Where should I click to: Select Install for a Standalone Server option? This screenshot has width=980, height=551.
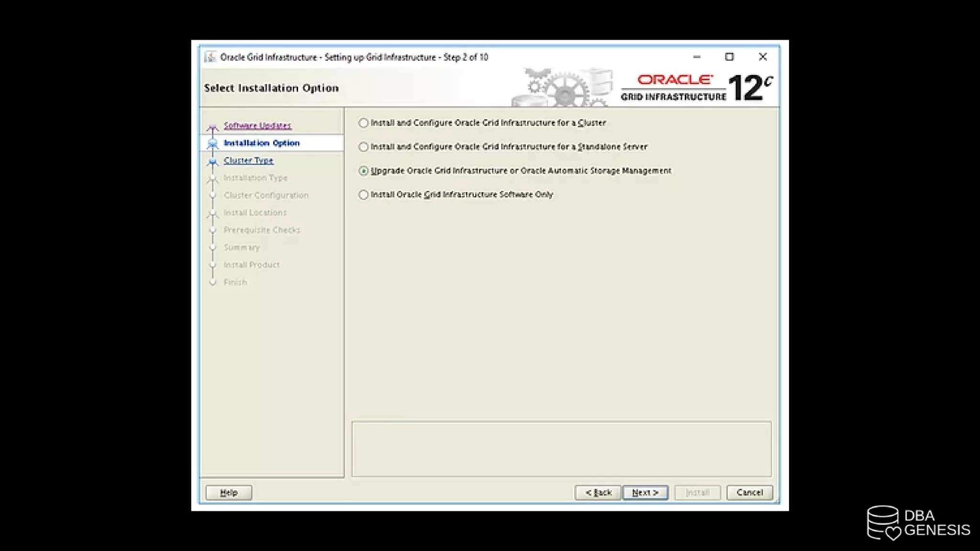[364, 147]
